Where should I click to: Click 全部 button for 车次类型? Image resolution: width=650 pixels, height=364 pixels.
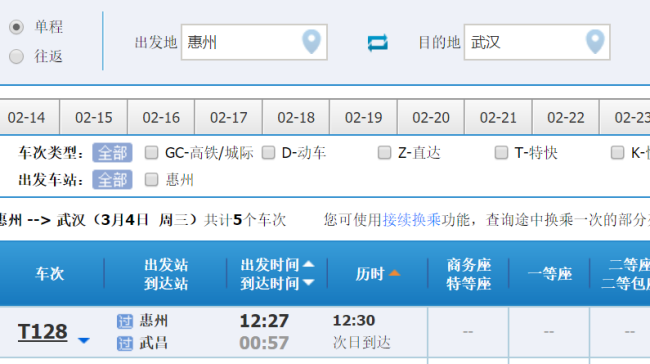click(112, 153)
